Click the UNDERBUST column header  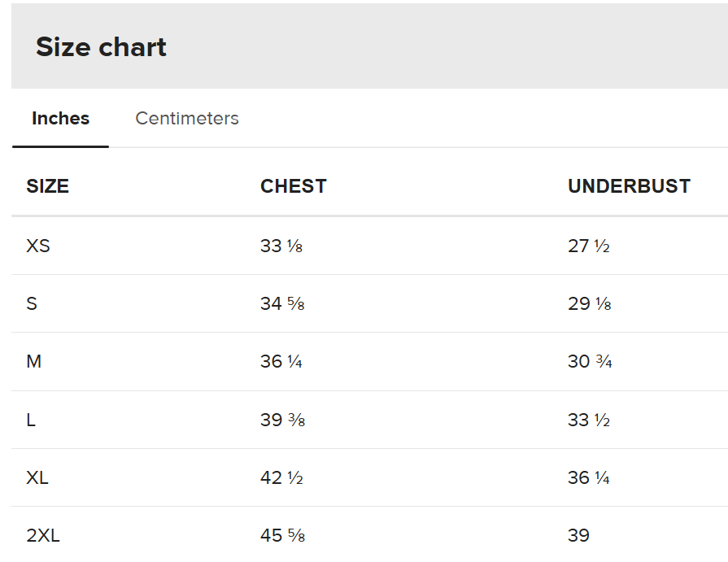(629, 186)
